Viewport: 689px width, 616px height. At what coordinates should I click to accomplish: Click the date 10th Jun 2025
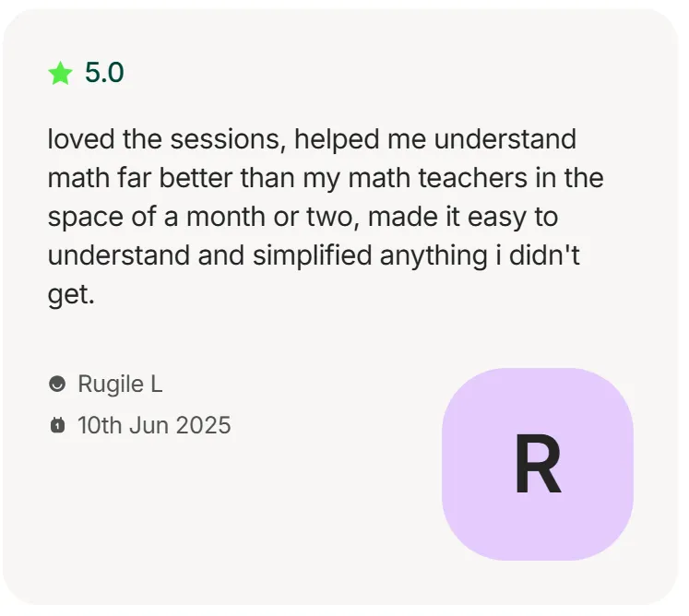click(154, 425)
